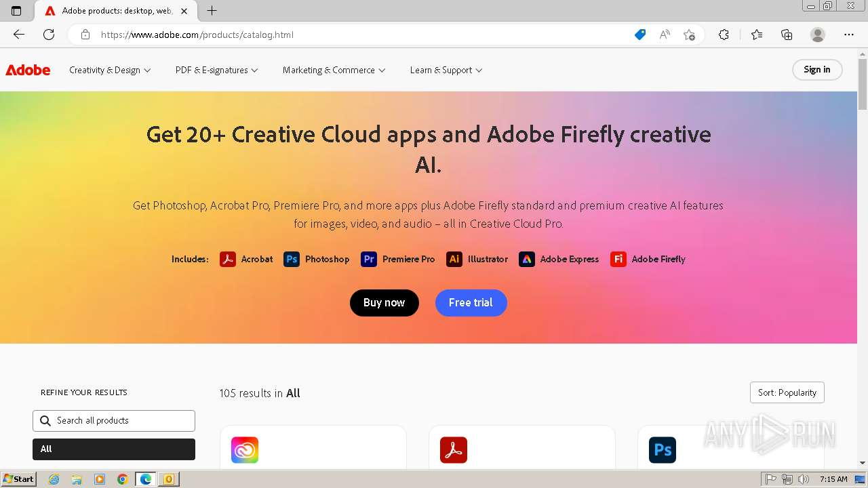Focus the Search all products field

pyautogui.click(x=114, y=421)
